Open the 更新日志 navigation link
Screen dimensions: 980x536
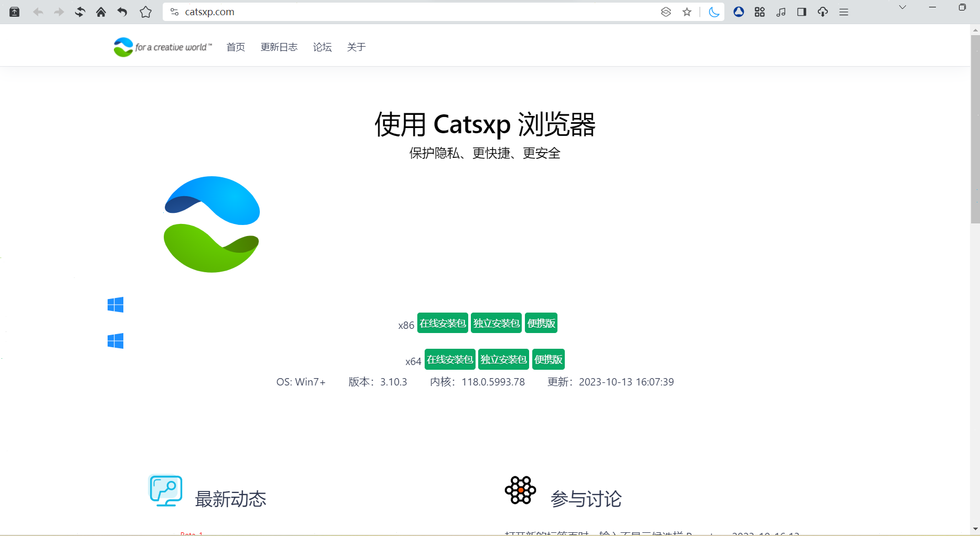pos(279,47)
